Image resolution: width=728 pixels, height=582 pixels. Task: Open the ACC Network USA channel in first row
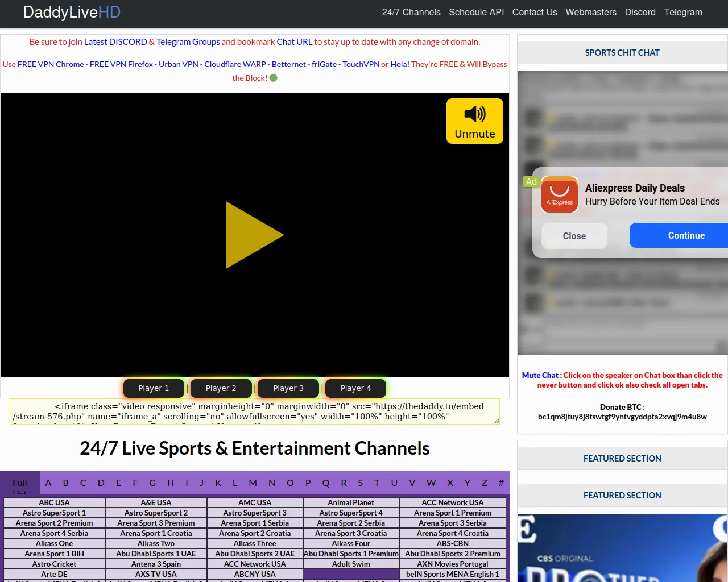(x=453, y=502)
